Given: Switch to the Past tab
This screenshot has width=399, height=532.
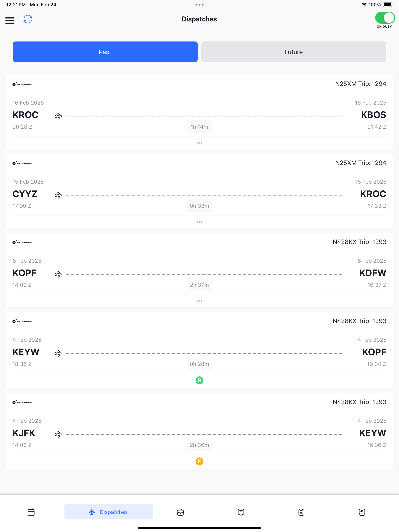Looking at the screenshot, I should [x=105, y=52].
